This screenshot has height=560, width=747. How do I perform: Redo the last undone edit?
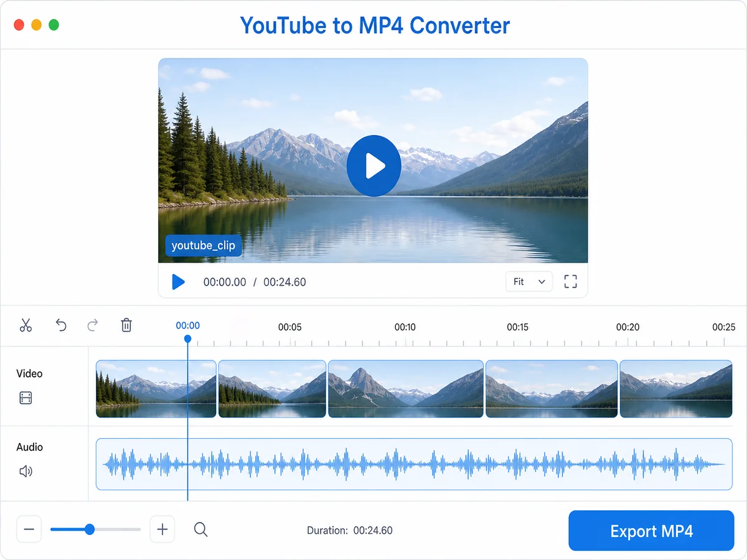click(93, 325)
